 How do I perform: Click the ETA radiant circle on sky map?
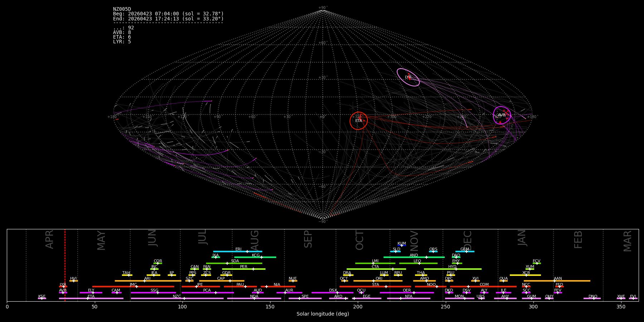pos(358,121)
